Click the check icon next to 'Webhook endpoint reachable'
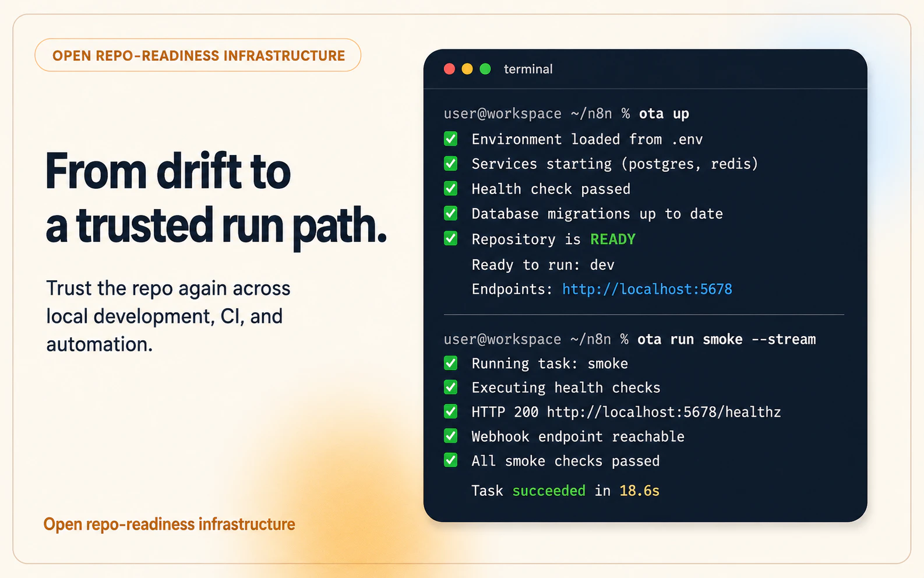The image size is (924, 578). coord(450,436)
